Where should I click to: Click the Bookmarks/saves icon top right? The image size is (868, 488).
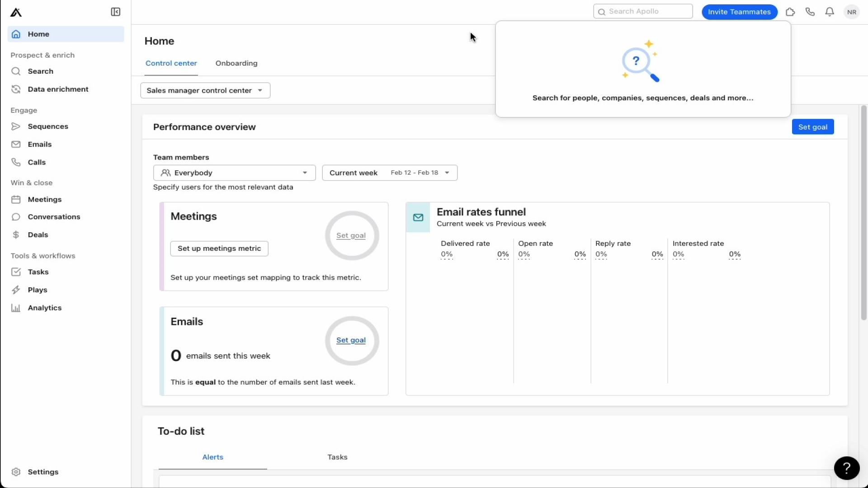(x=790, y=12)
